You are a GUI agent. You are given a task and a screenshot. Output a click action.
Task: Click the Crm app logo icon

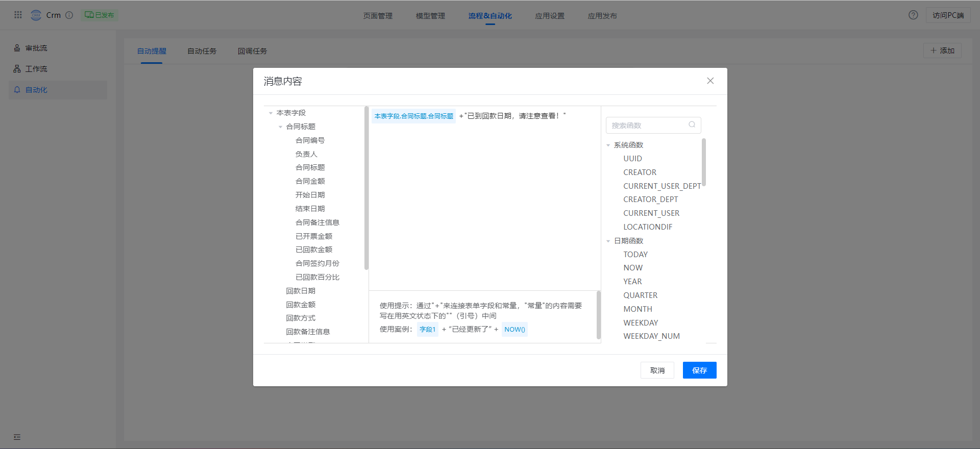tap(36, 15)
